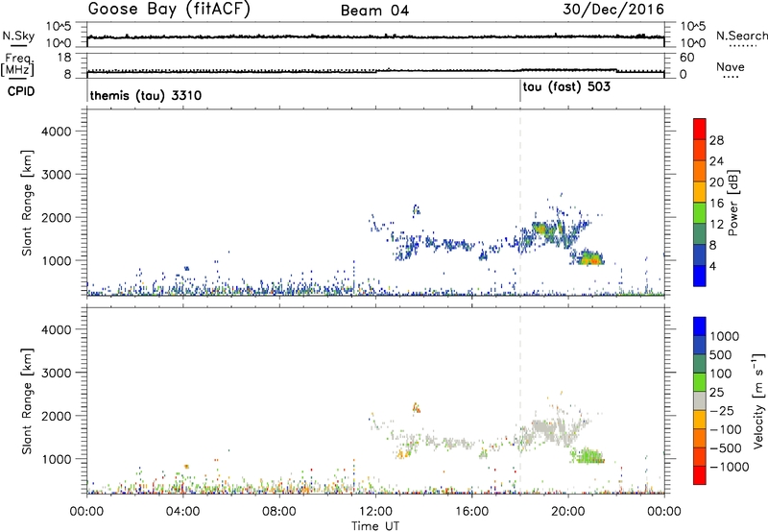This screenshot has height=532, width=768.
Task: Click the '20:00' time tick label
Action: [568, 512]
